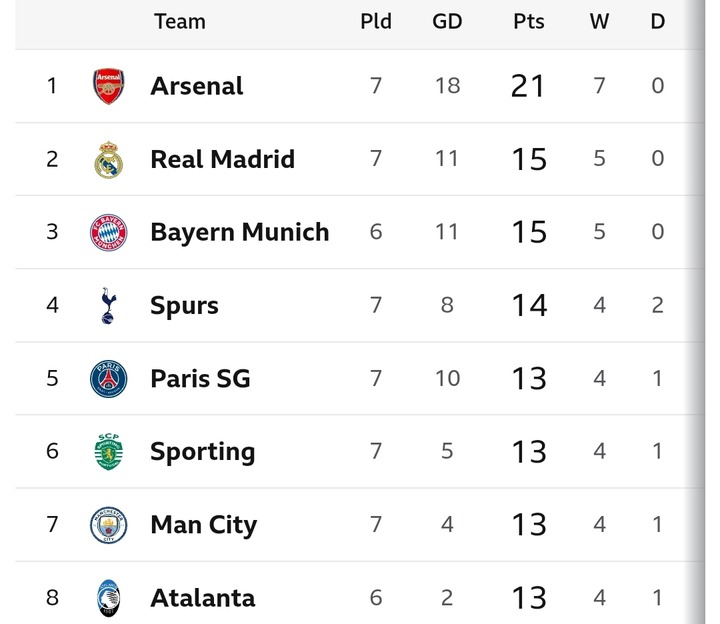Open the Arsenal team link
This screenshot has width=720, height=624.
coord(196,86)
